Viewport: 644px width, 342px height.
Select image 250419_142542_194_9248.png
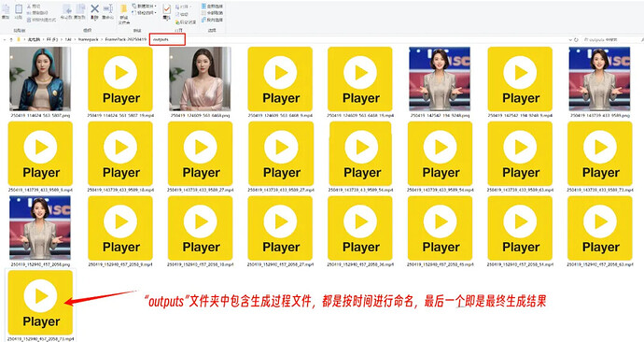pyautogui.click(x=440, y=82)
